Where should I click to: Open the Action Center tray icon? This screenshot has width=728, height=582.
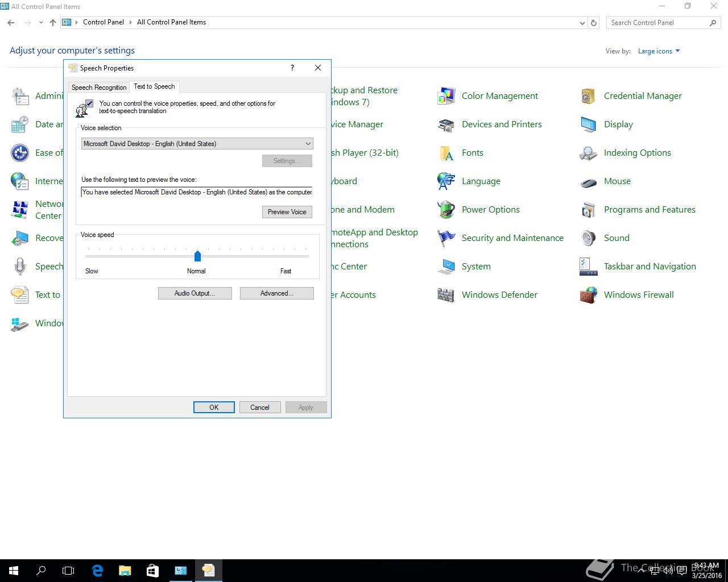click(681, 571)
